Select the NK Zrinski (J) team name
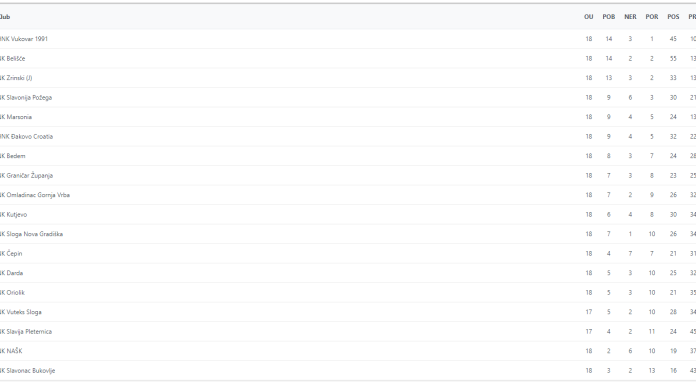696x385 pixels. click(x=16, y=78)
